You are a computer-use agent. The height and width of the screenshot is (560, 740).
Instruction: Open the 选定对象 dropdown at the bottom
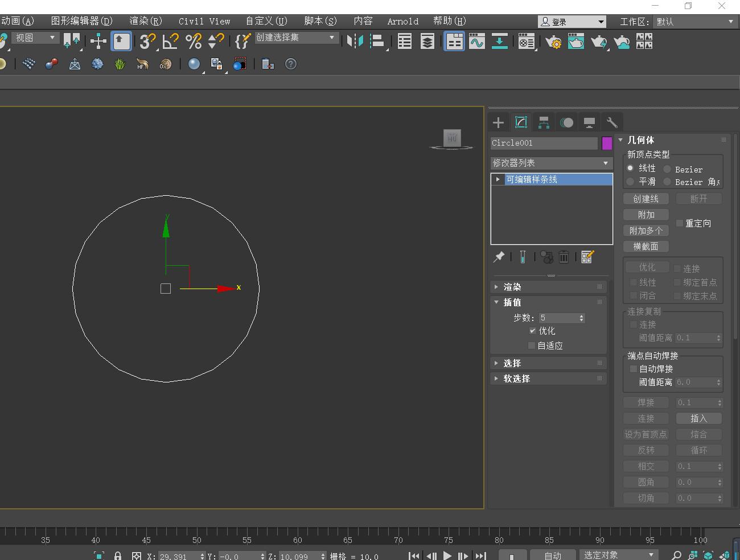point(619,554)
